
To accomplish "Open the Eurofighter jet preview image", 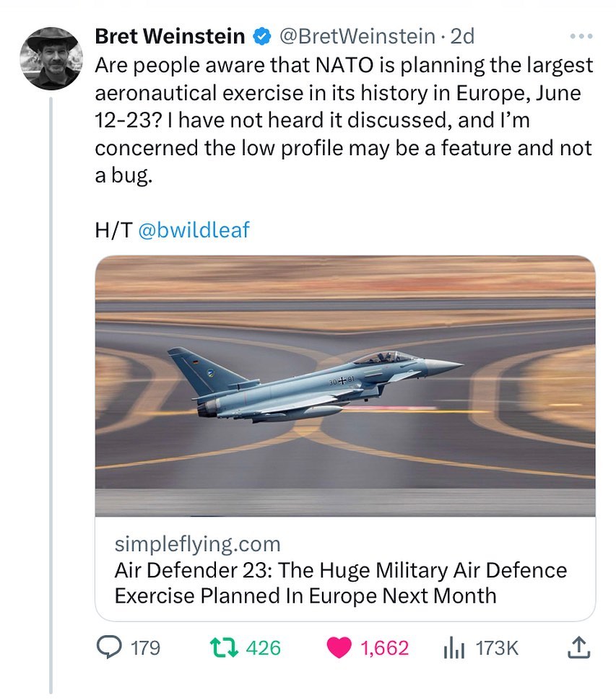I will [345, 385].
